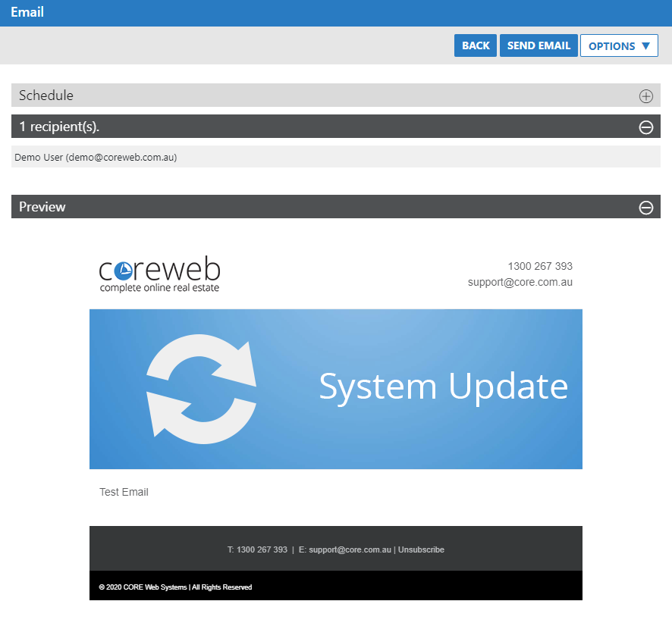Click the header phone number 1300 267 393

pyautogui.click(x=540, y=266)
